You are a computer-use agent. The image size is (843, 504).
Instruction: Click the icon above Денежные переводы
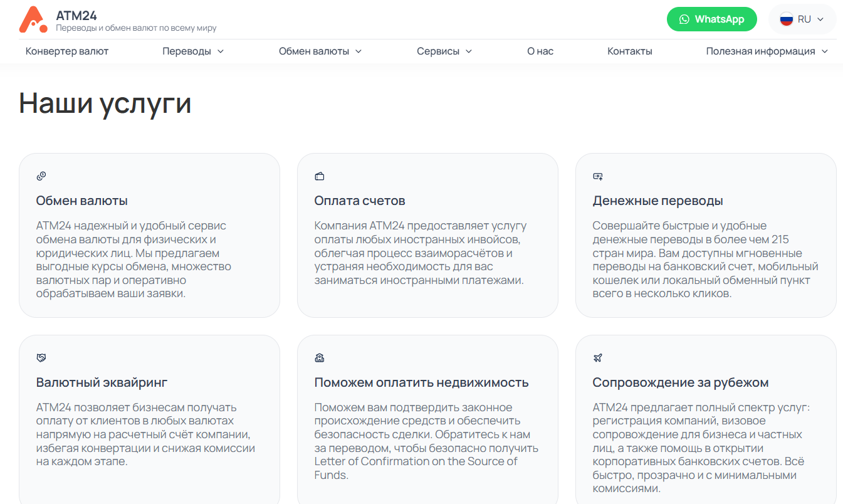tap(598, 176)
